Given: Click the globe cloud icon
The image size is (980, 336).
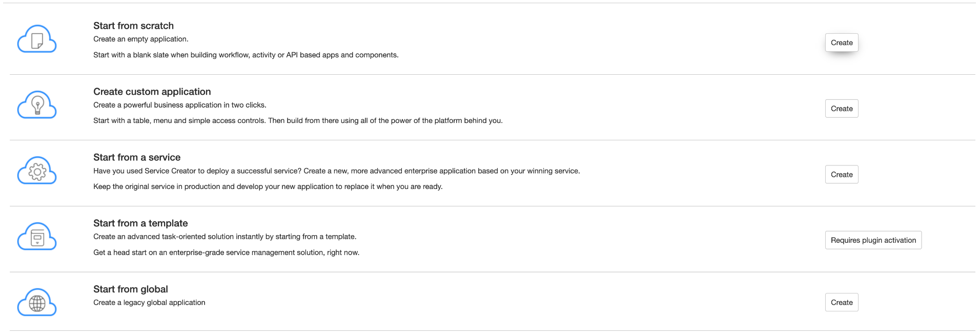Looking at the screenshot, I should 37,303.
